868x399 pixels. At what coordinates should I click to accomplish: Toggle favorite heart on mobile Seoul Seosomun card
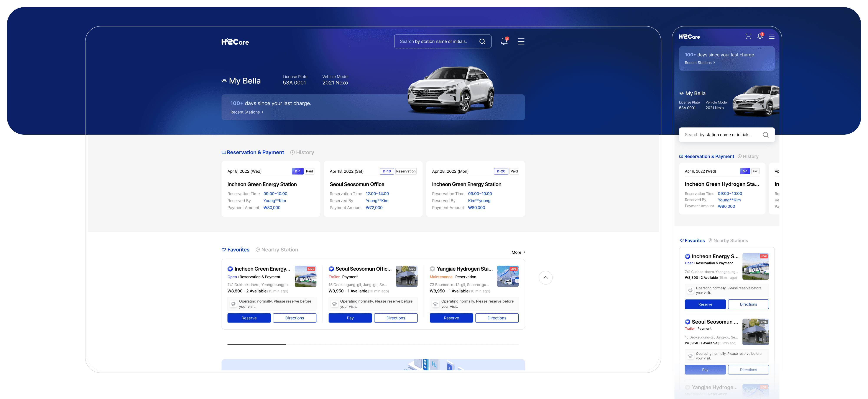(x=687, y=322)
